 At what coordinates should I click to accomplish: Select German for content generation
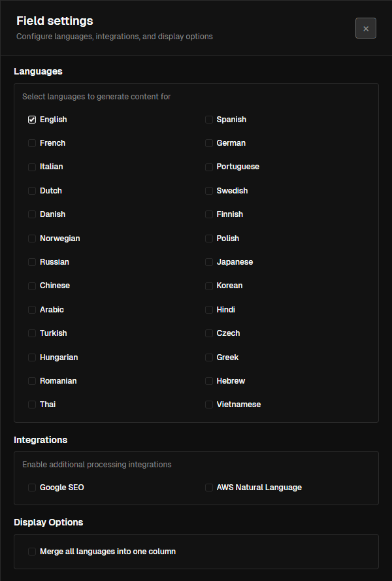(208, 142)
